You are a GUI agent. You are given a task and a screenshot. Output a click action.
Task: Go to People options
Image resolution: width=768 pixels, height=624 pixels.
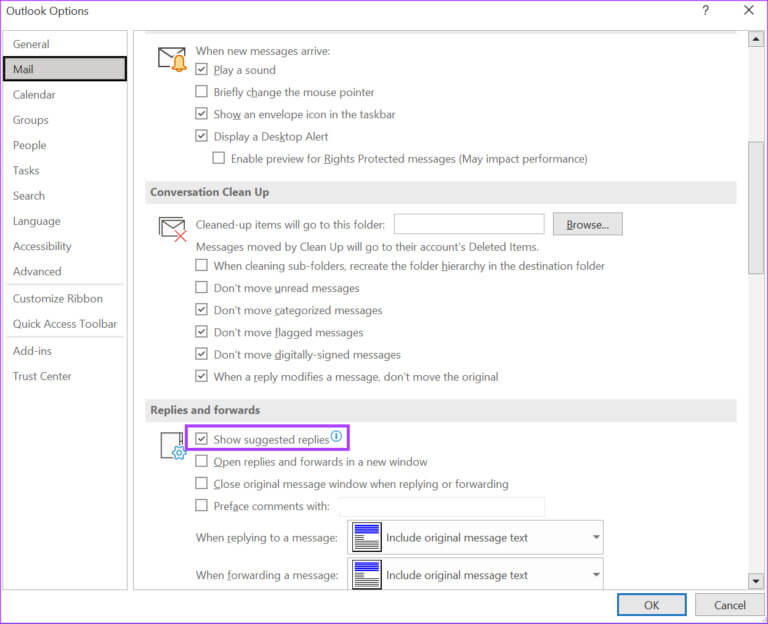[65, 145]
